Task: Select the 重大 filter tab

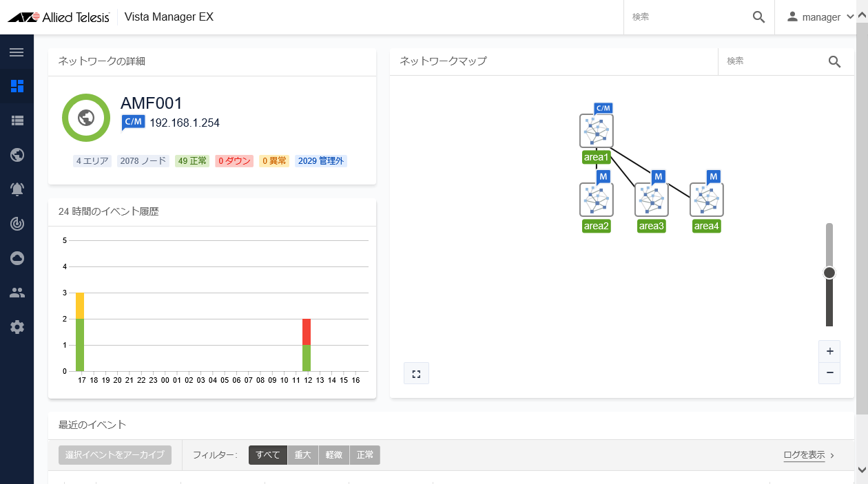Action: 303,455
